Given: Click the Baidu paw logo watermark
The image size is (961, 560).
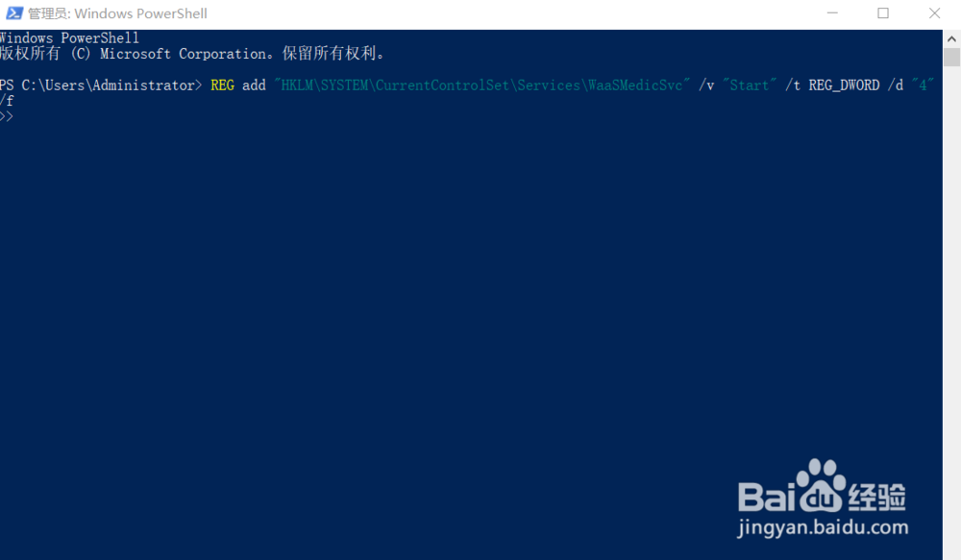Looking at the screenshot, I should click(822, 486).
